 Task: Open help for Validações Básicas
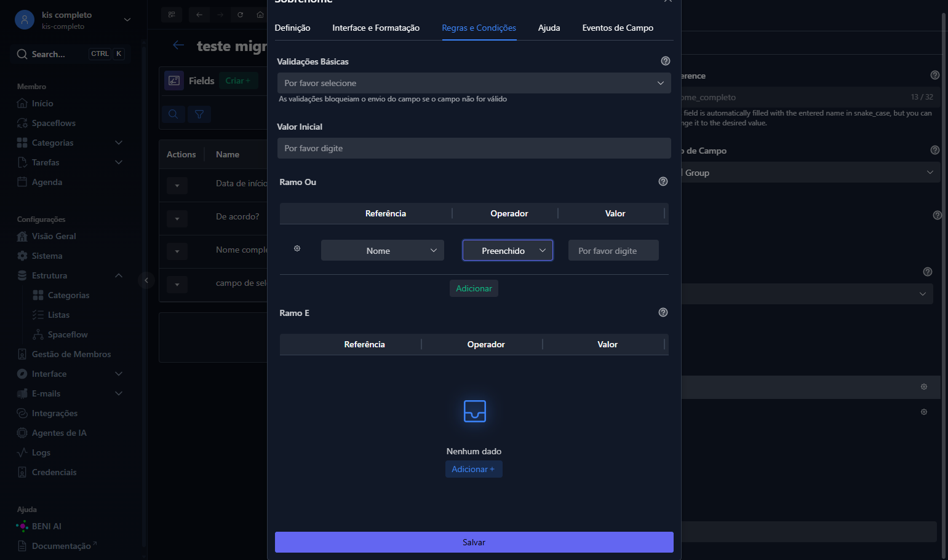(666, 61)
